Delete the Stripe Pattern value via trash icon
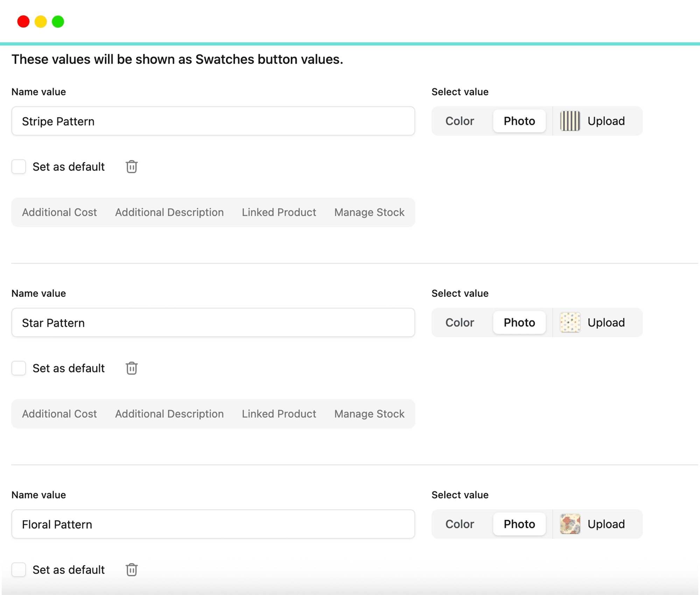The height and width of the screenshot is (595, 700). coord(132,167)
